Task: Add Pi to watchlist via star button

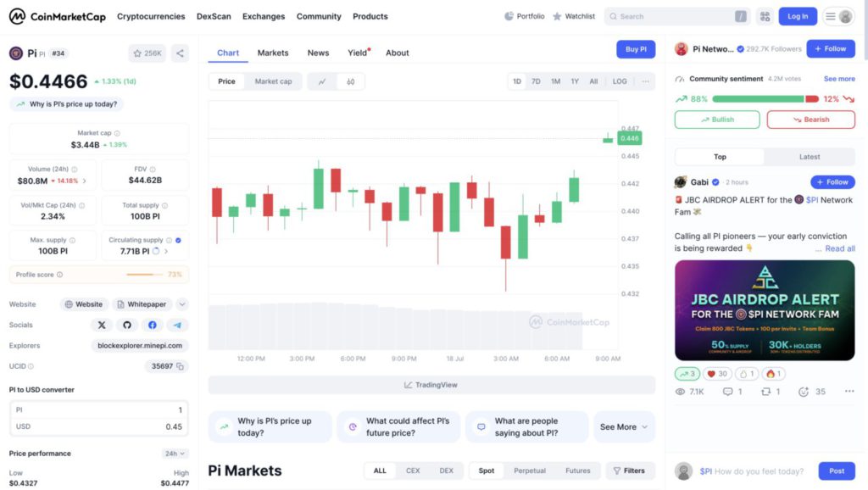Action: (147, 53)
